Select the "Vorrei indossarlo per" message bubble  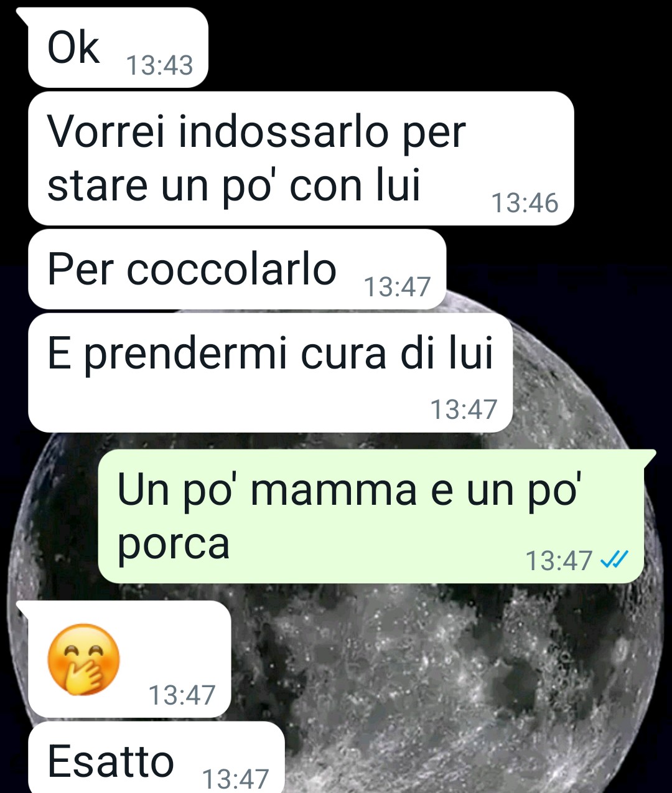point(301,159)
